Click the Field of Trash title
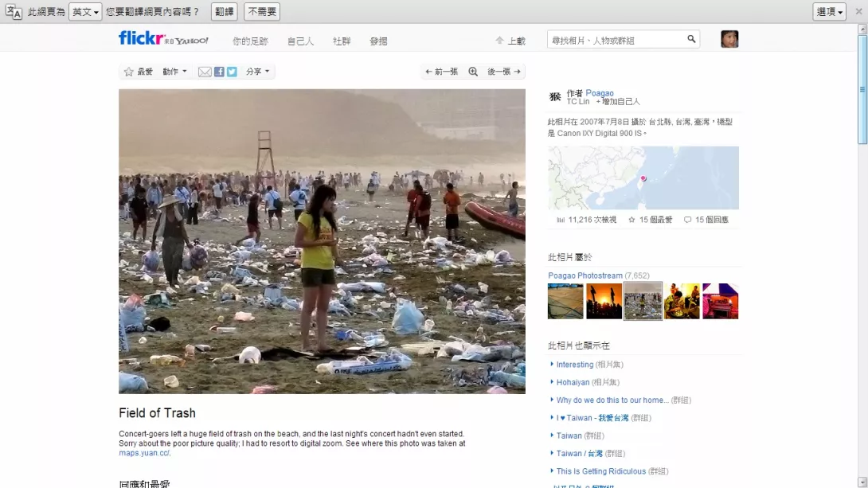 (157, 412)
